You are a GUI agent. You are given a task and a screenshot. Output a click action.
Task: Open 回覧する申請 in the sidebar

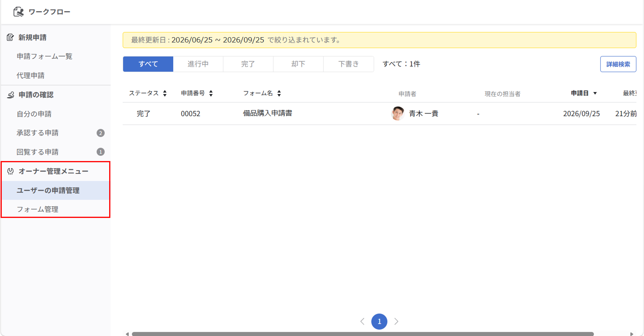(x=37, y=152)
